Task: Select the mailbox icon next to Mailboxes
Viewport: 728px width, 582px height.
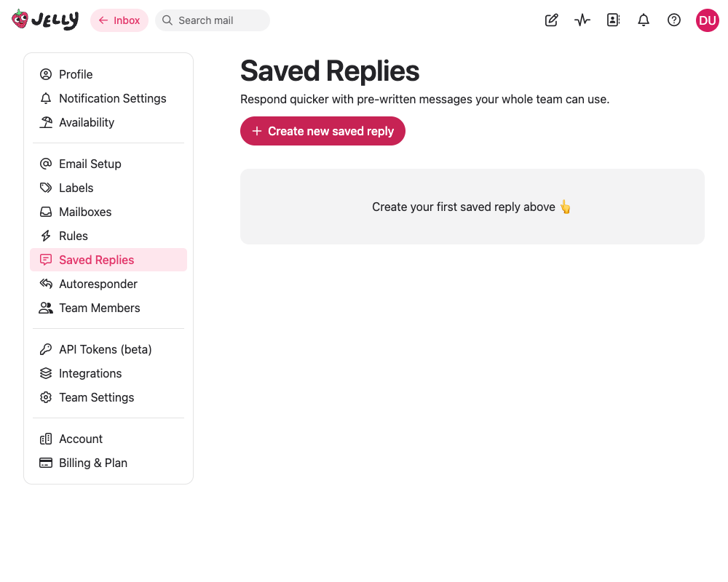Action: pos(46,212)
